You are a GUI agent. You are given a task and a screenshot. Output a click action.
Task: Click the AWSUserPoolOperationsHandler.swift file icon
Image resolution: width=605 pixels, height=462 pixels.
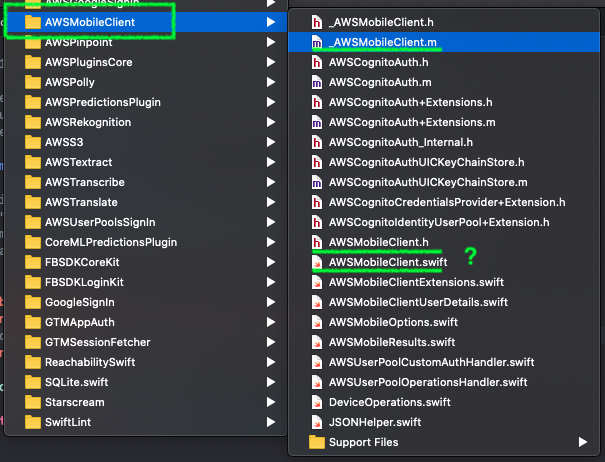[317, 382]
